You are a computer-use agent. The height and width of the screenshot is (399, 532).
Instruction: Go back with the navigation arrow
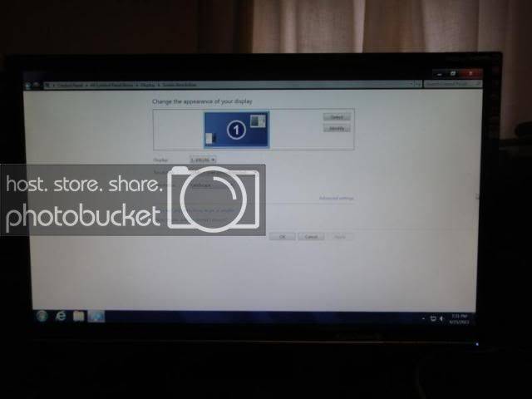(x=27, y=85)
